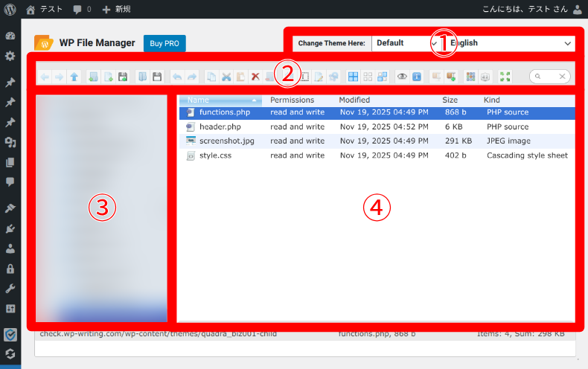588x369 pixels.
Task: Select the screenshot.jpg file
Action: (377, 141)
